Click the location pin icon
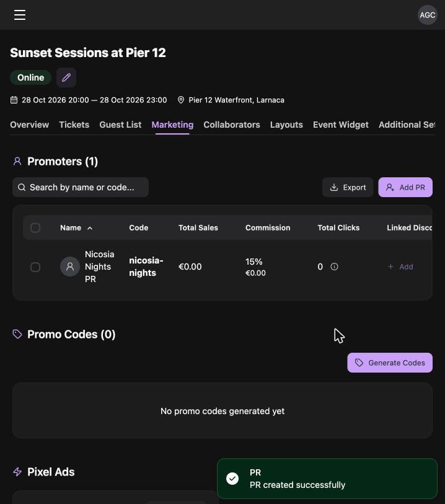Viewport: 445px width, 504px height. [181, 100]
